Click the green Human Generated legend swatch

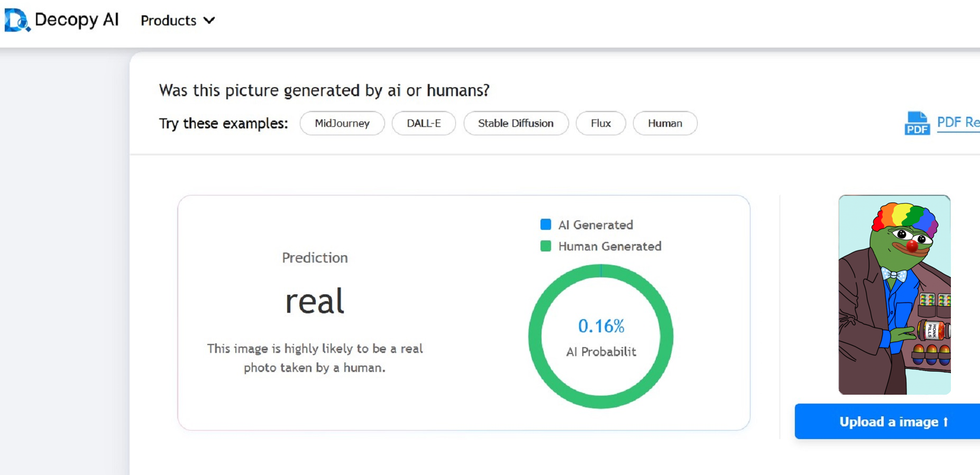(546, 246)
